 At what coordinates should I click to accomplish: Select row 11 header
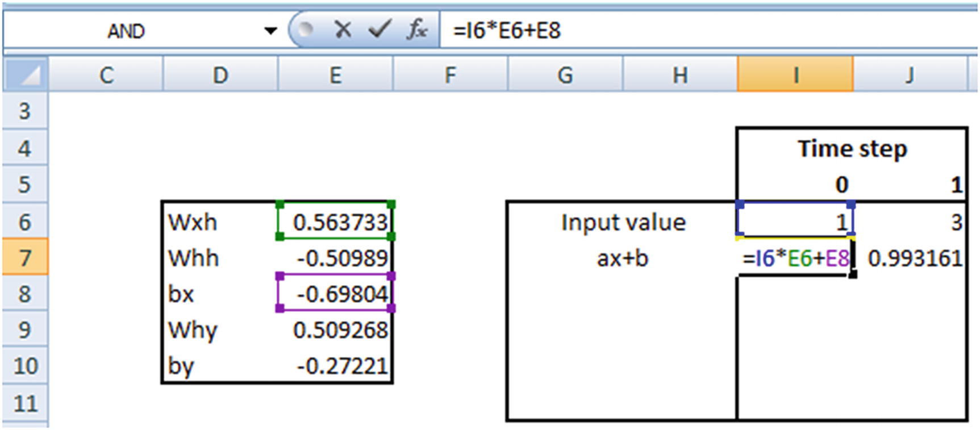tap(25, 403)
